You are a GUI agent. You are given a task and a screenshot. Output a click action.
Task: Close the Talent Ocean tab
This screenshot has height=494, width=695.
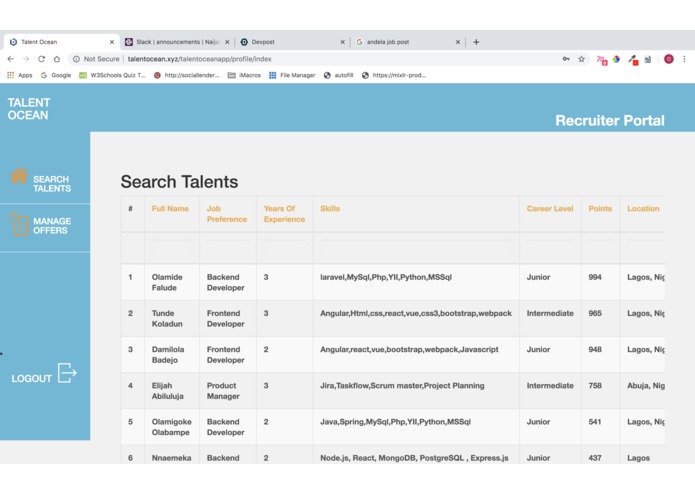click(x=112, y=42)
